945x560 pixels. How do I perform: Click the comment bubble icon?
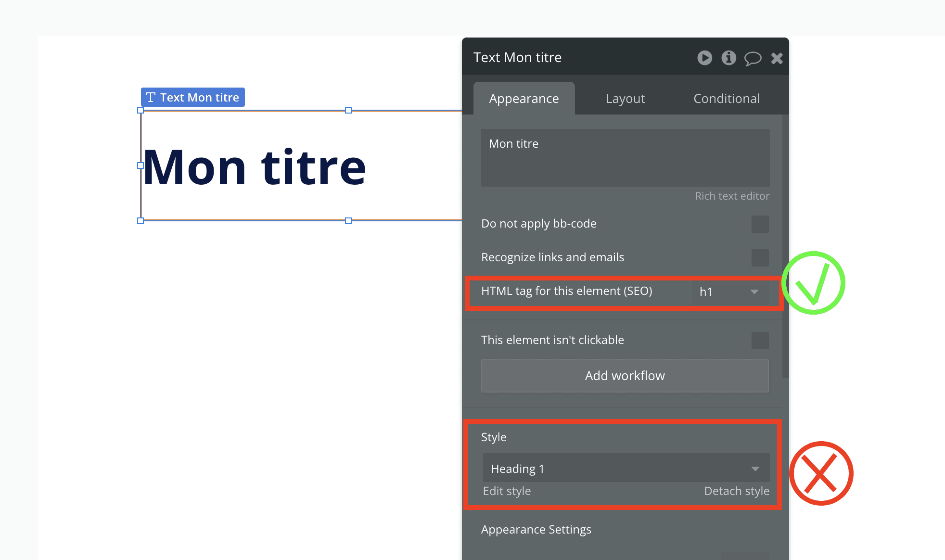(753, 58)
